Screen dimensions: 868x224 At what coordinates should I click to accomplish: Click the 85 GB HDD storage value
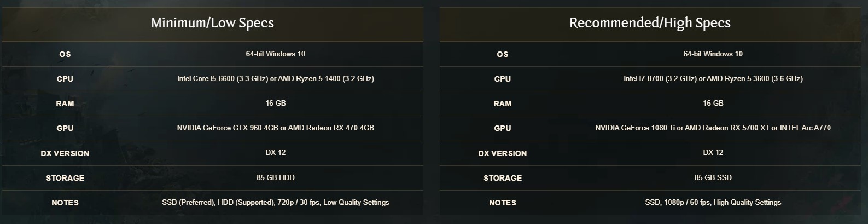click(276, 177)
